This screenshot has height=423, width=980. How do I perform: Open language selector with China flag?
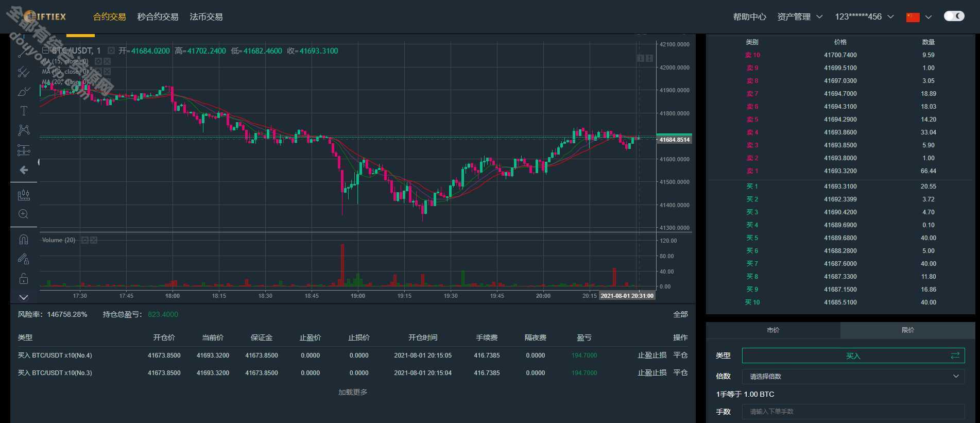[919, 17]
